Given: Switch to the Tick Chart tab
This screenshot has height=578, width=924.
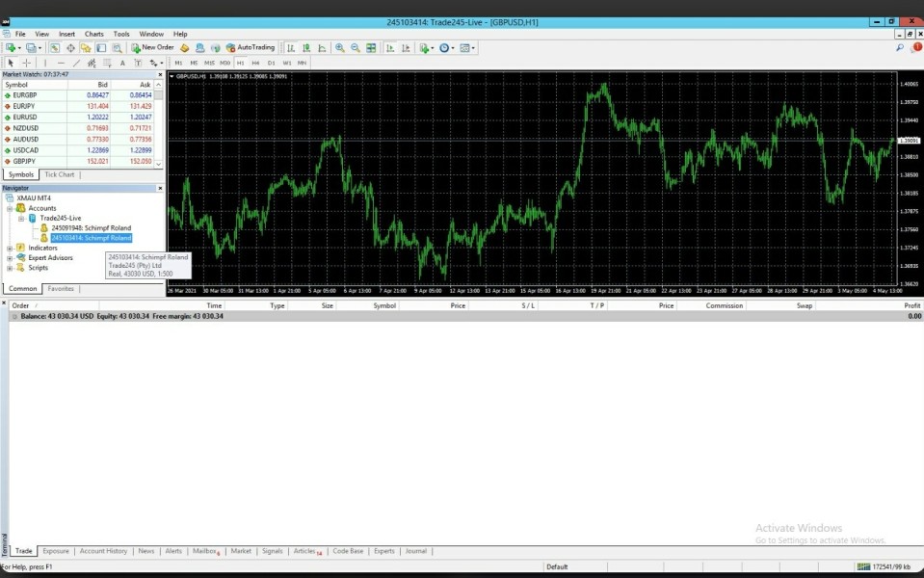Looking at the screenshot, I should [x=60, y=174].
